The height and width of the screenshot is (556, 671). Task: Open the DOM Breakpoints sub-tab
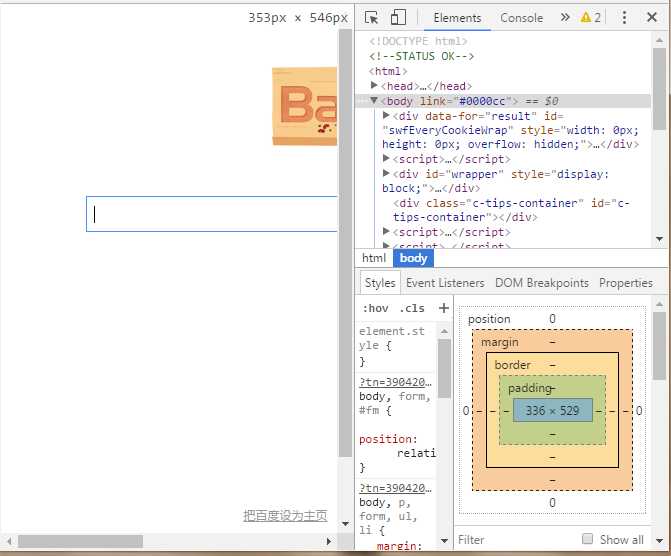(x=542, y=283)
